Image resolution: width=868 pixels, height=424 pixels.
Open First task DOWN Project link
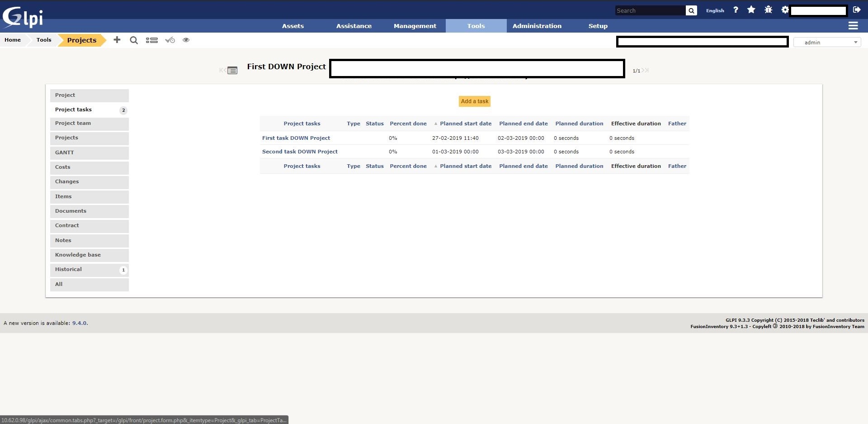[296, 138]
